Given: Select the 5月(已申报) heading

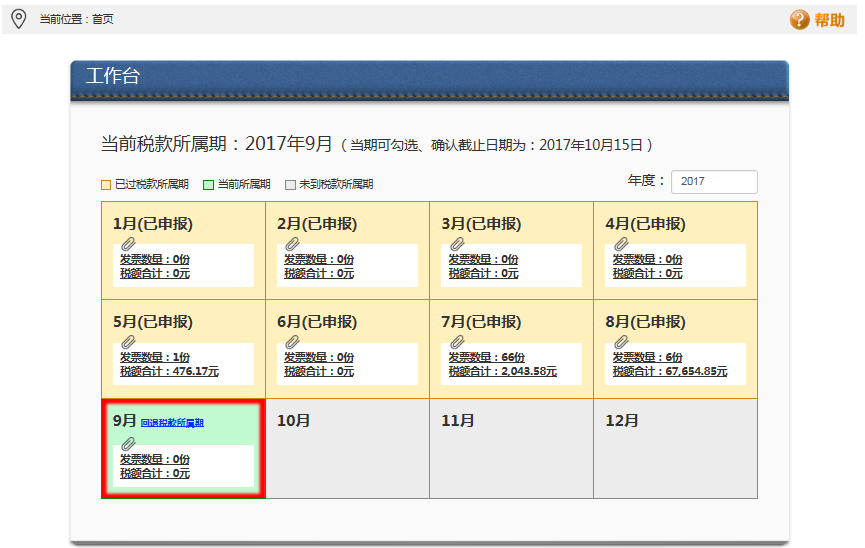Looking at the screenshot, I should [x=153, y=322].
